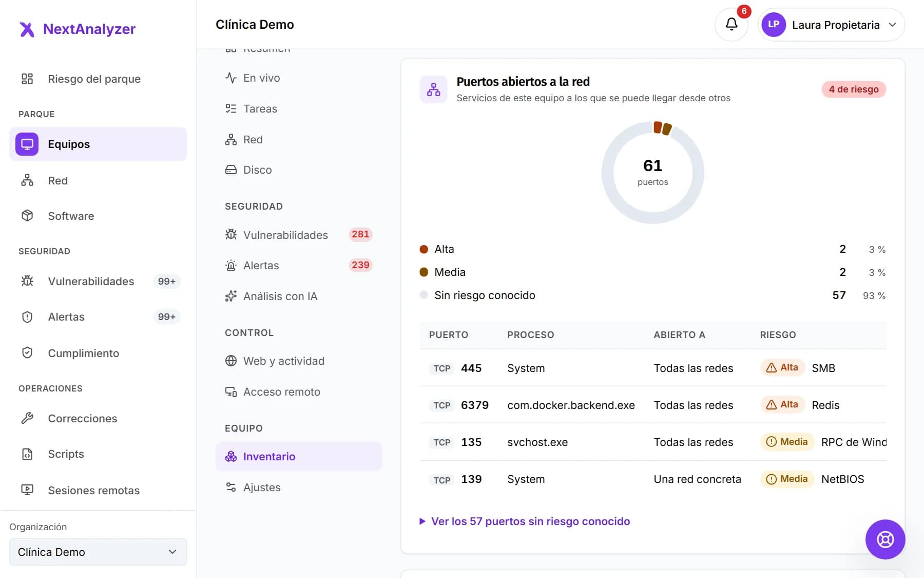Open Ajustes in the device menu

299,487
